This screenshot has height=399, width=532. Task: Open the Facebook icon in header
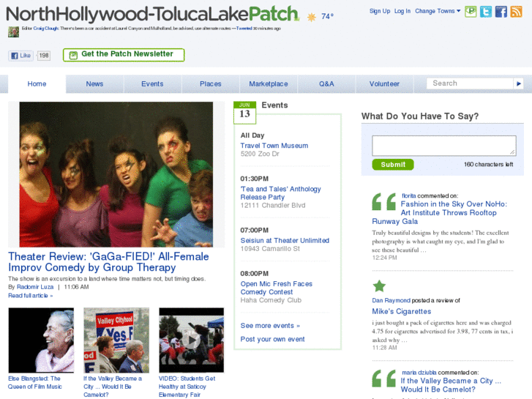click(501, 12)
